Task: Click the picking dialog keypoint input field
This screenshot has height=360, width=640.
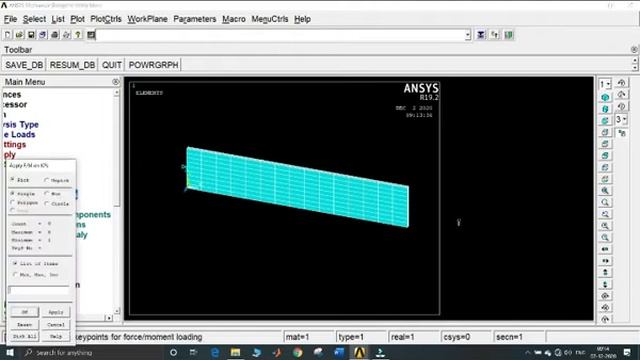Action: click(x=39, y=290)
